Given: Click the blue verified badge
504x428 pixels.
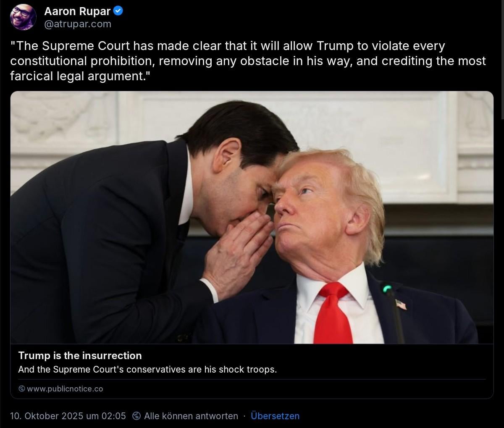Looking at the screenshot, I should point(118,11).
